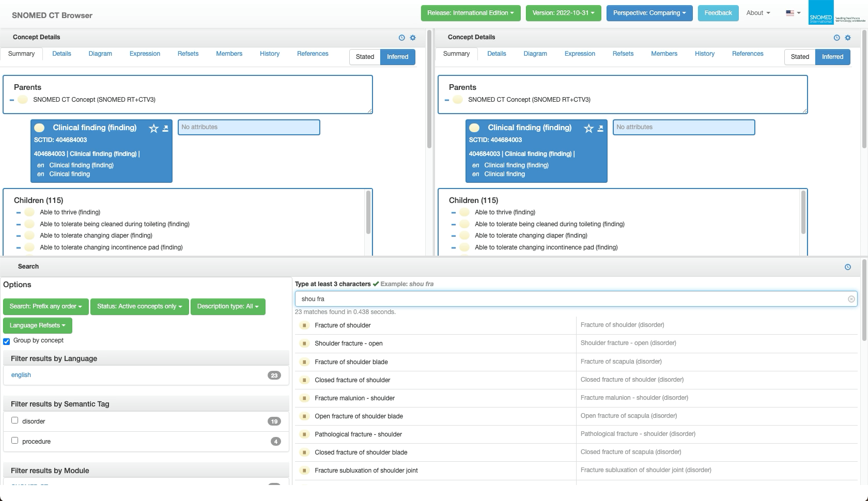
Task: Click left Children list scrollbar
Action: [x=368, y=212]
